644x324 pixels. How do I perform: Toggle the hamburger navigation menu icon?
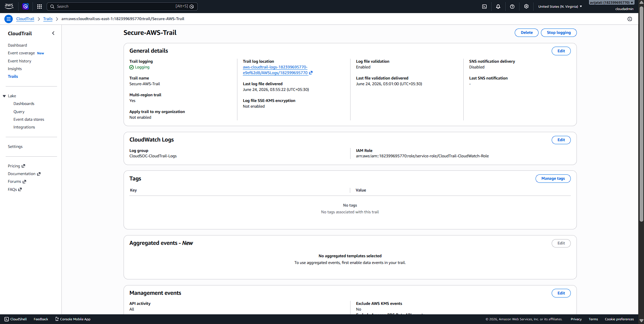tap(9, 19)
